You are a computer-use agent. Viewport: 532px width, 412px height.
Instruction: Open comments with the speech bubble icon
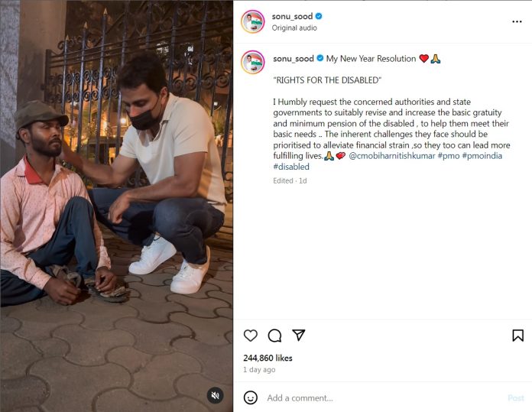point(274,336)
